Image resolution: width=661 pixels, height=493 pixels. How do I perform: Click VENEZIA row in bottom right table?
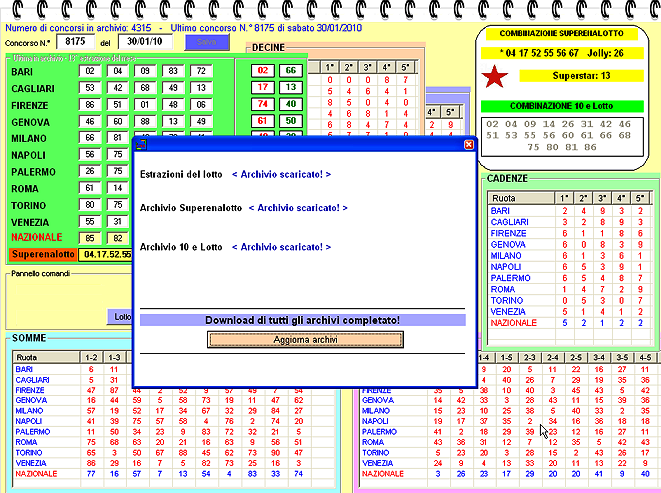coord(508,463)
